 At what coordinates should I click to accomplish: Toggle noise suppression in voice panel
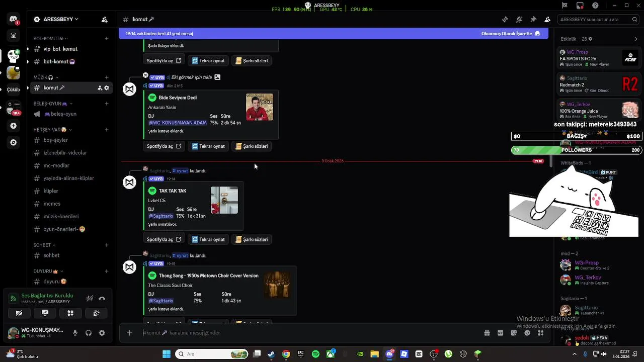(x=90, y=298)
